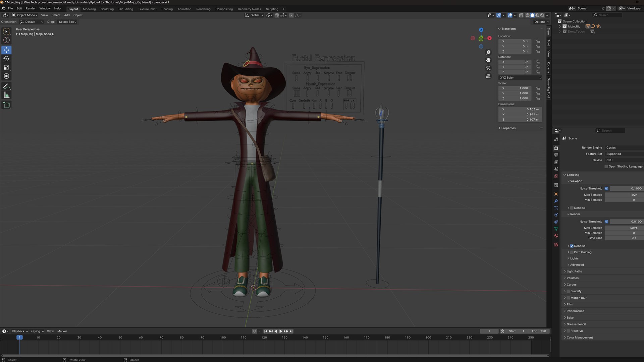644x362 pixels.
Task: Toggle Viewport Noise Threshold checkbox
Action: tap(606, 189)
